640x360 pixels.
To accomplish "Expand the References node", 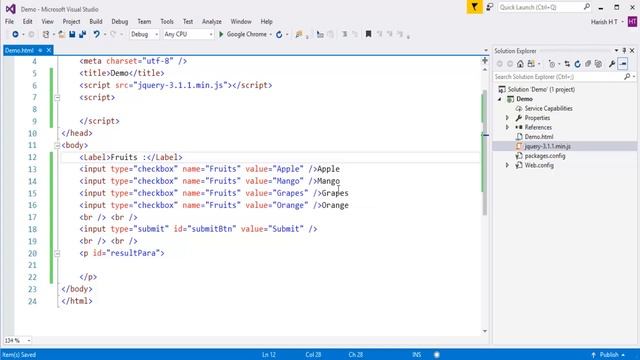I will pyautogui.click(x=507, y=127).
